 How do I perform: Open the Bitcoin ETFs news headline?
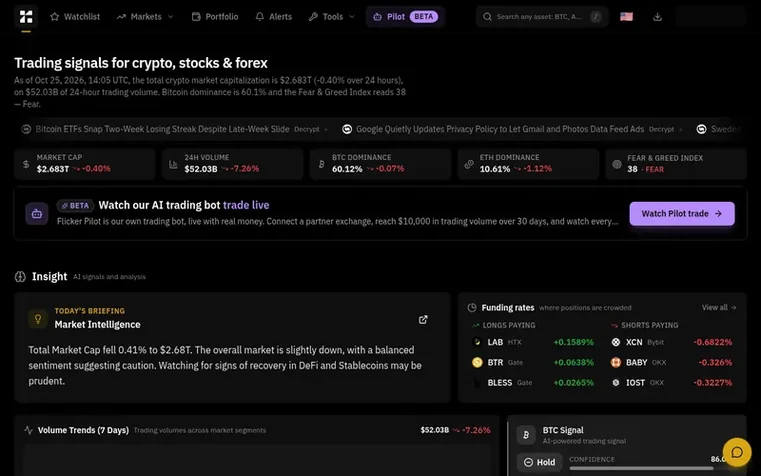tap(162, 129)
